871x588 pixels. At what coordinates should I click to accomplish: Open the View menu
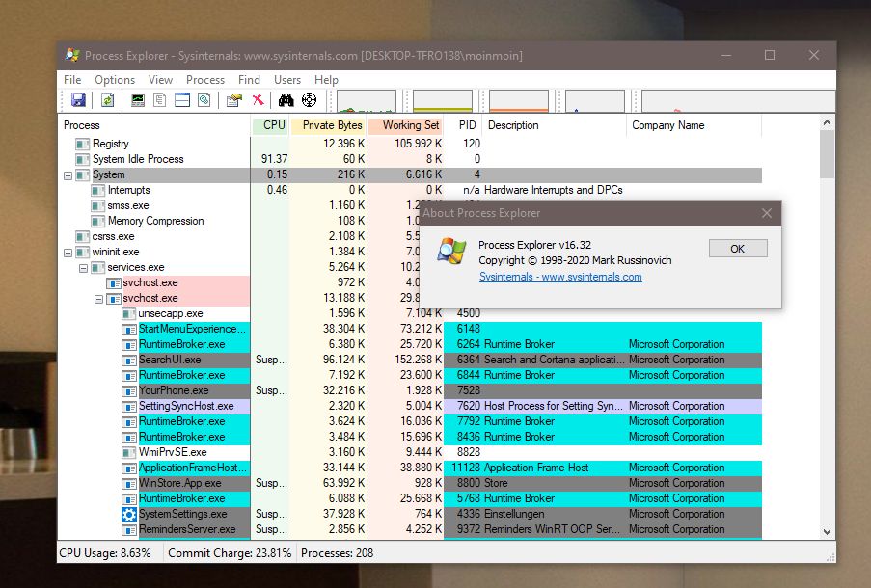click(160, 80)
